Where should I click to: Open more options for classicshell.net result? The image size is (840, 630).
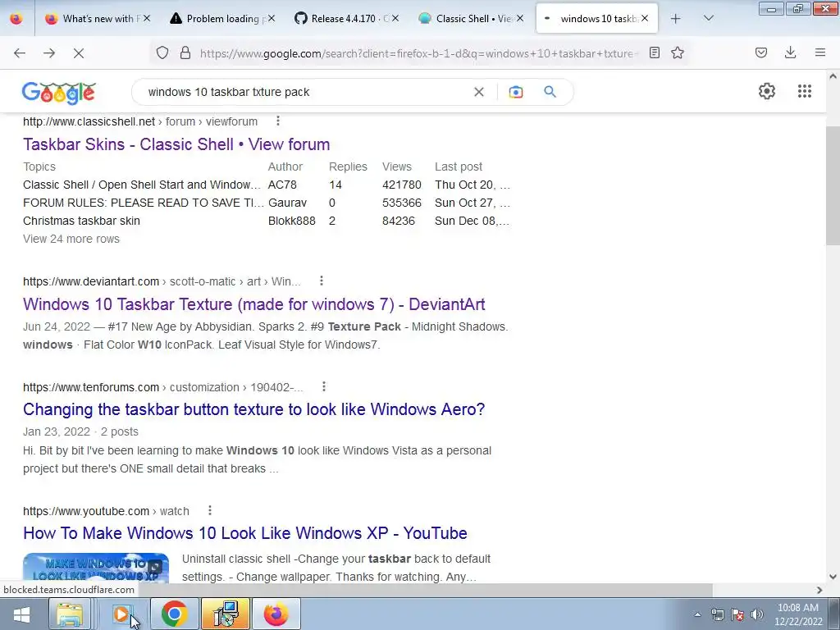277,121
